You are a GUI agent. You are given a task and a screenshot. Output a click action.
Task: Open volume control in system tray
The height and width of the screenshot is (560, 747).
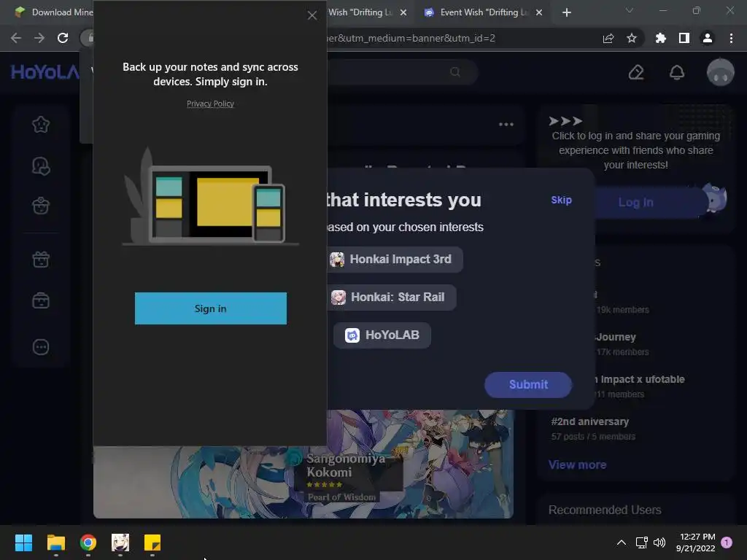coord(659,542)
